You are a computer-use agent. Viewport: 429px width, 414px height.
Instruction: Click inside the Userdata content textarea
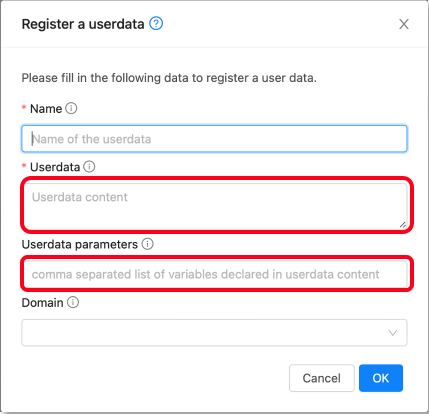pos(214,206)
